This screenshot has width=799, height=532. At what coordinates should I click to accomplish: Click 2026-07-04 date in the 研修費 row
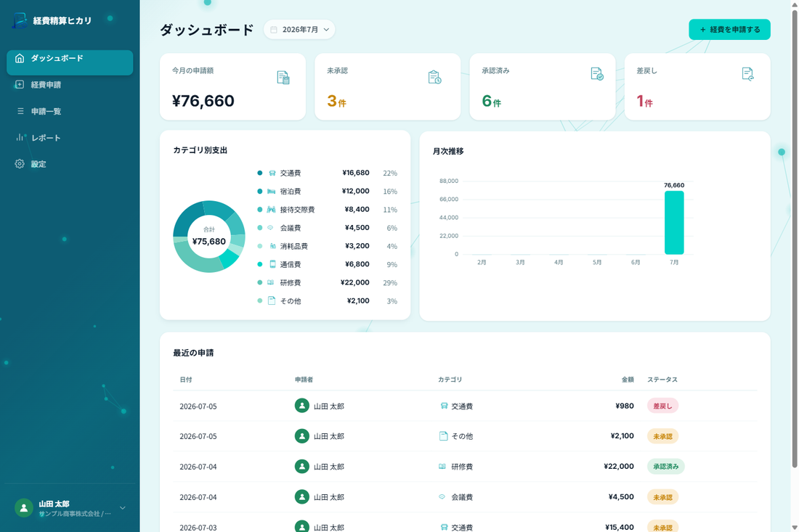pos(198,467)
